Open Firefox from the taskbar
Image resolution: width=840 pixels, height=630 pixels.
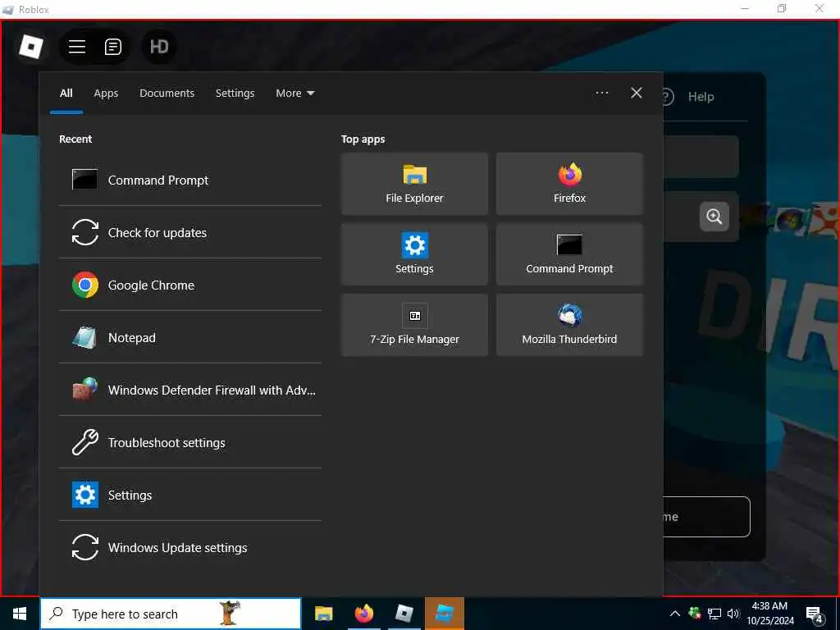click(x=363, y=614)
